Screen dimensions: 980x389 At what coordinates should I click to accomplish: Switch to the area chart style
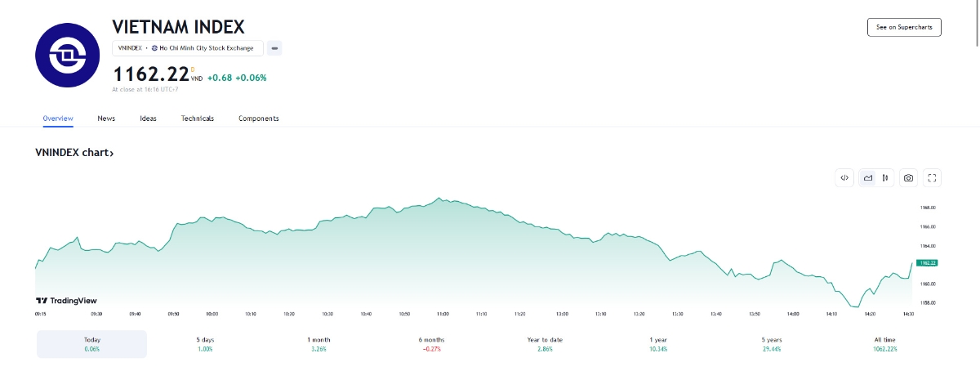coord(868,177)
